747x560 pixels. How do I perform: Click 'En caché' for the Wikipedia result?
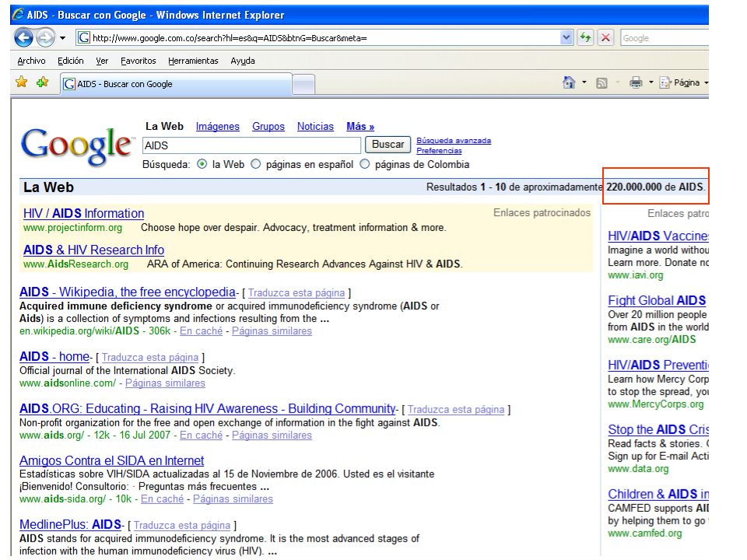[201, 331]
